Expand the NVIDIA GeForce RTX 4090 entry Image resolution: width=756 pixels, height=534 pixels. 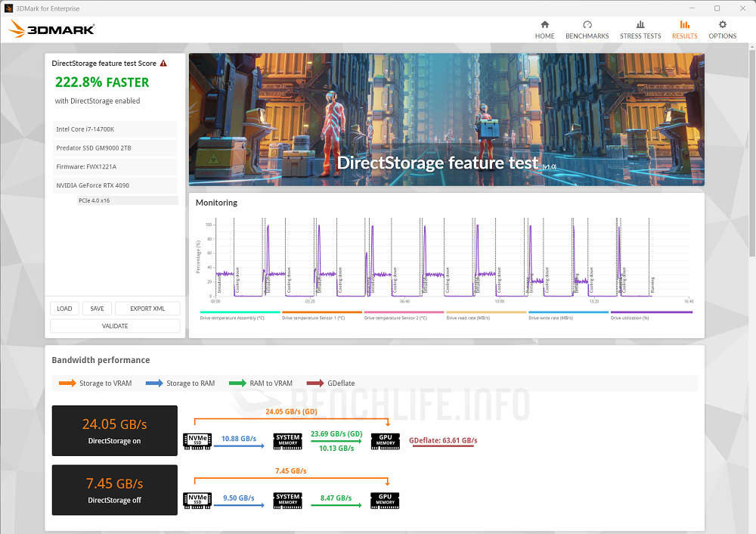pos(114,185)
